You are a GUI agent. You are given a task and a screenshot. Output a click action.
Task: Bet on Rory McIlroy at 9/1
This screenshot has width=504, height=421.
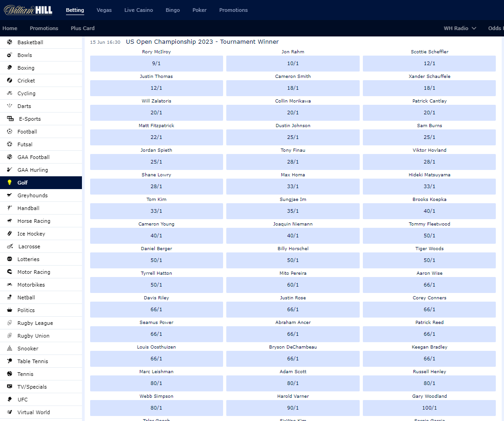pyautogui.click(x=156, y=63)
